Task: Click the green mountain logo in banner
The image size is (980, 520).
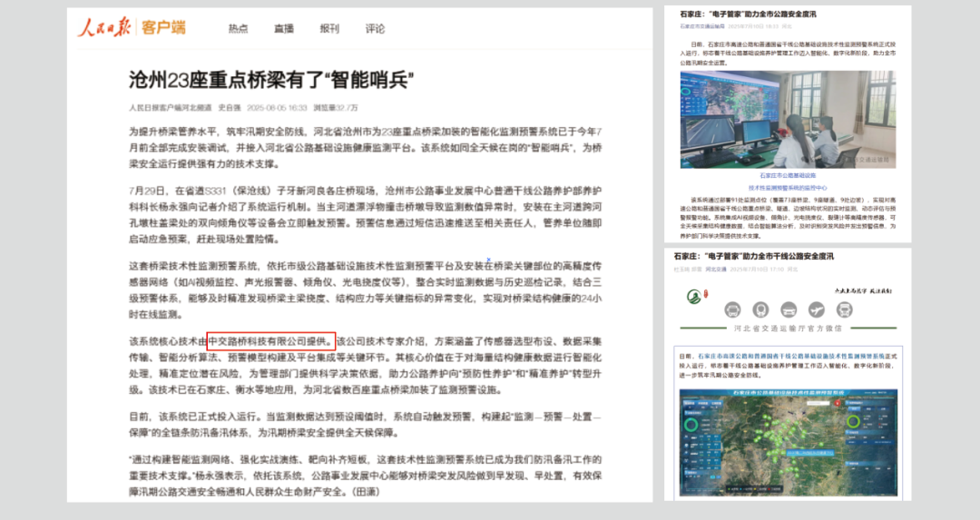Action: pos(695,297)
